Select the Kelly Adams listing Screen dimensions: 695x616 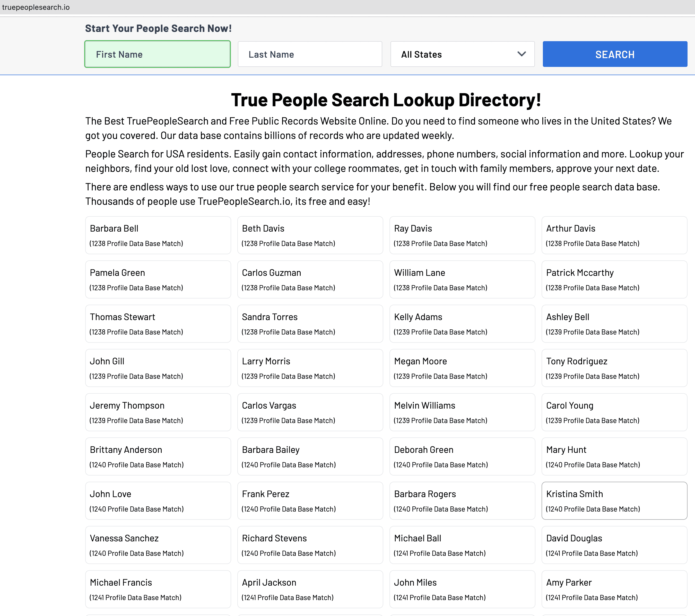[462, 324]
